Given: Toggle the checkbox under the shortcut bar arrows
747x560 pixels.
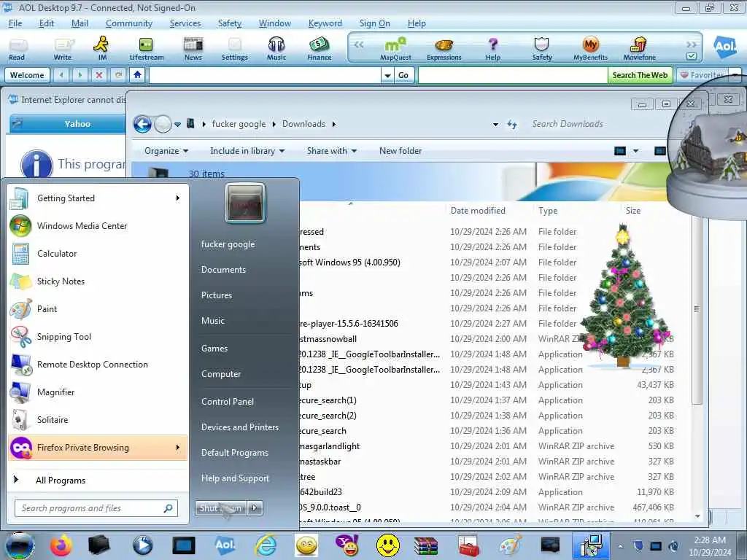Looking at the screenshot, I should (692, 56).
